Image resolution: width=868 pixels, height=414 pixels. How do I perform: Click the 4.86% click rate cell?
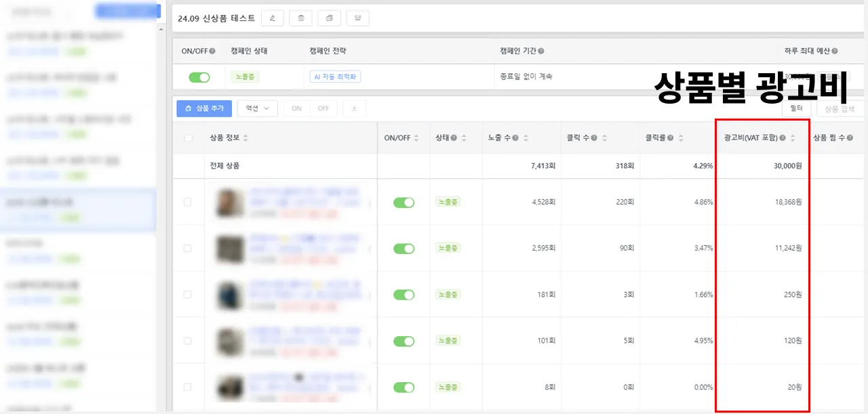coord(703,202)
